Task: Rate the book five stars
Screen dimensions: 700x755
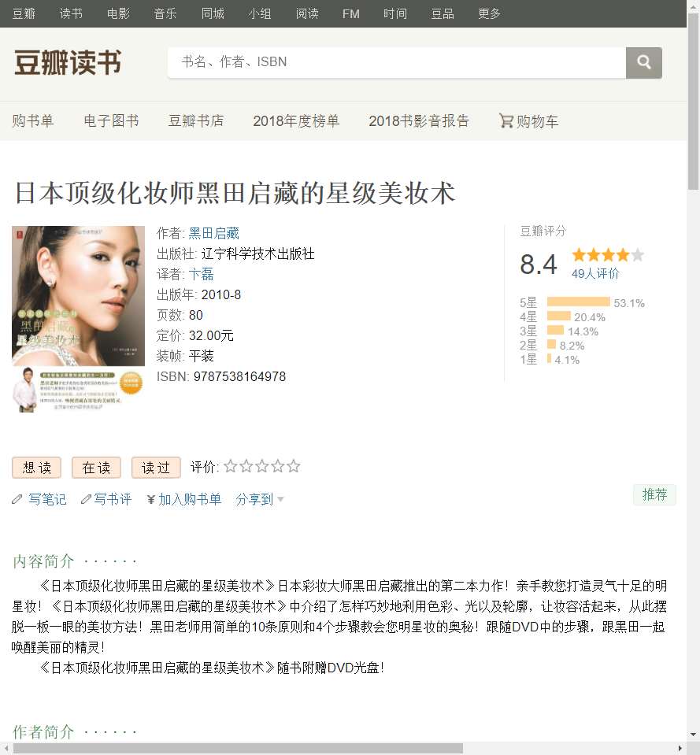Action: [294, 467]
